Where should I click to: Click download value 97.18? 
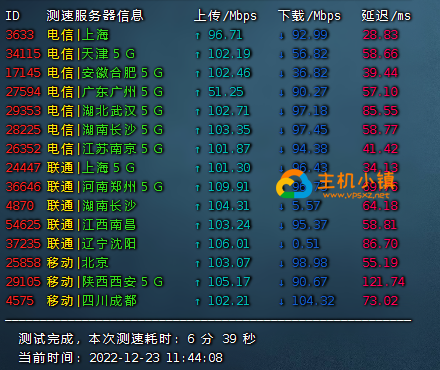[310, 111]
